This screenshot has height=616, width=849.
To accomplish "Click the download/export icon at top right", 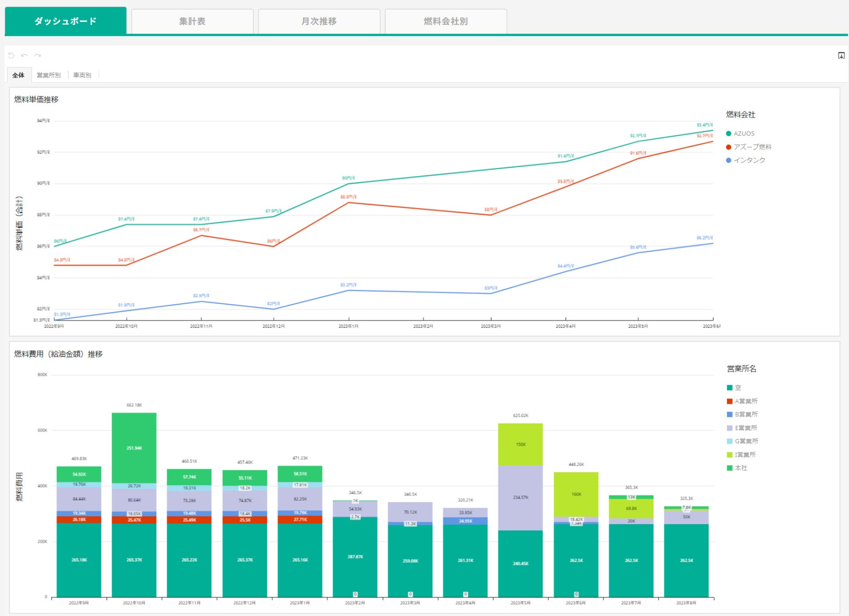I will [841, 55].
